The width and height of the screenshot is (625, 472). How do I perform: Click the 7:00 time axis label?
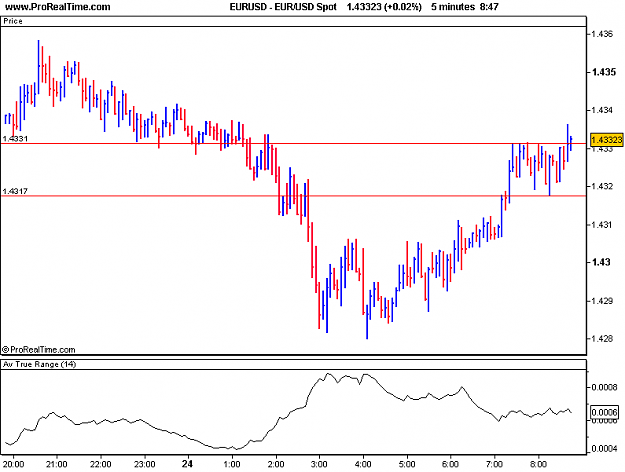point(494,464)
